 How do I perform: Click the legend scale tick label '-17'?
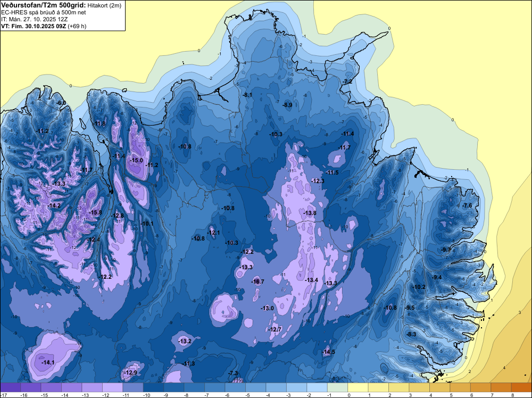(x=3, y=395)
